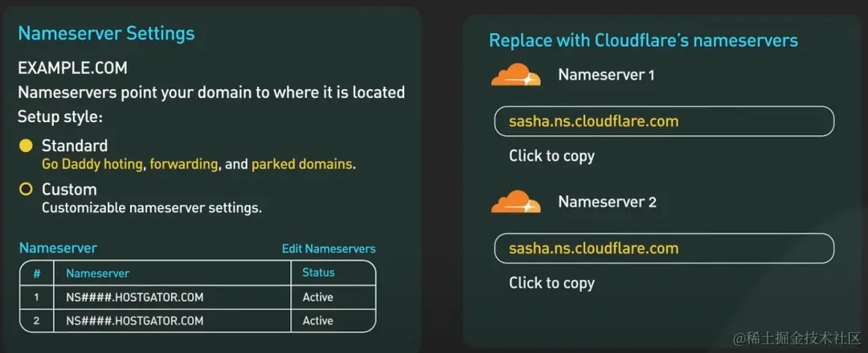Click the Nameserver column header in table
Viewport: 868px width, 353px height.
[98, 273]
